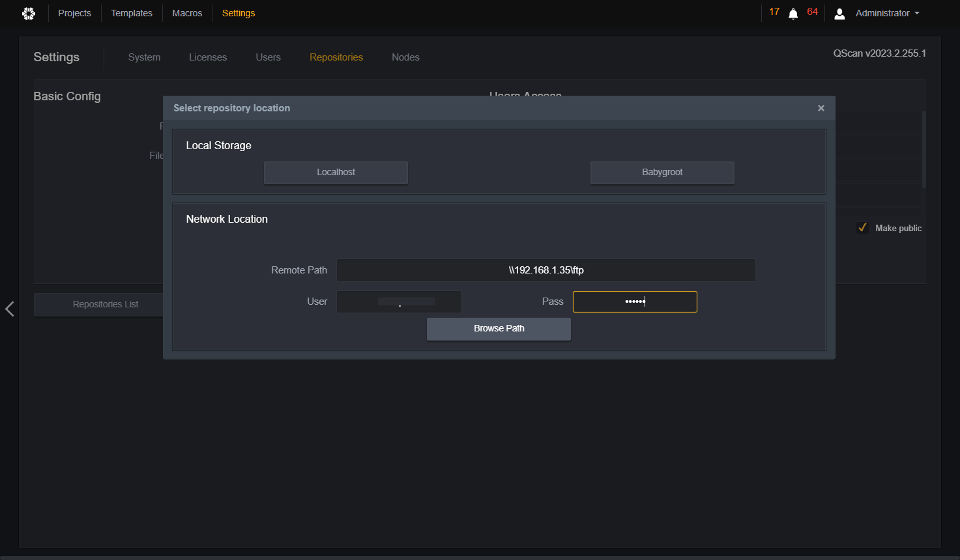This screenshot has height=560, width=960.
Task: Open the Templates menu
Action: [132, 13]
